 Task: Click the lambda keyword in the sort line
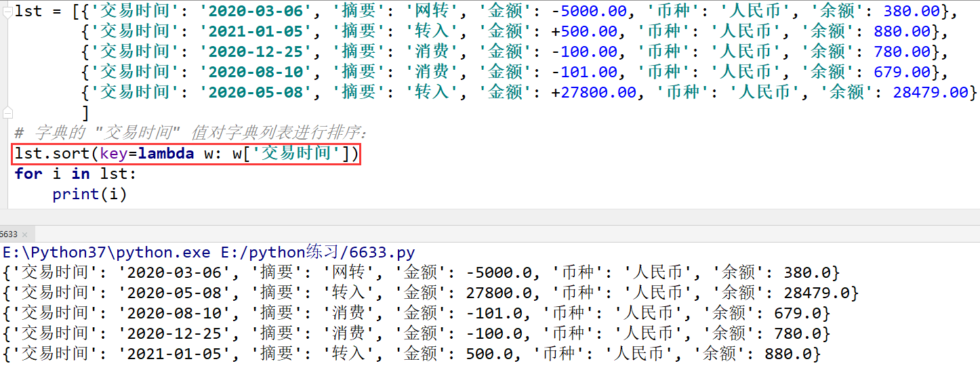pos(166,154)
